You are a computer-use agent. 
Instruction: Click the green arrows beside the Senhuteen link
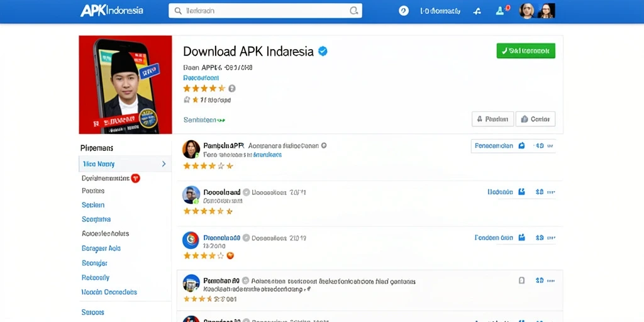(x=221, y=120)
